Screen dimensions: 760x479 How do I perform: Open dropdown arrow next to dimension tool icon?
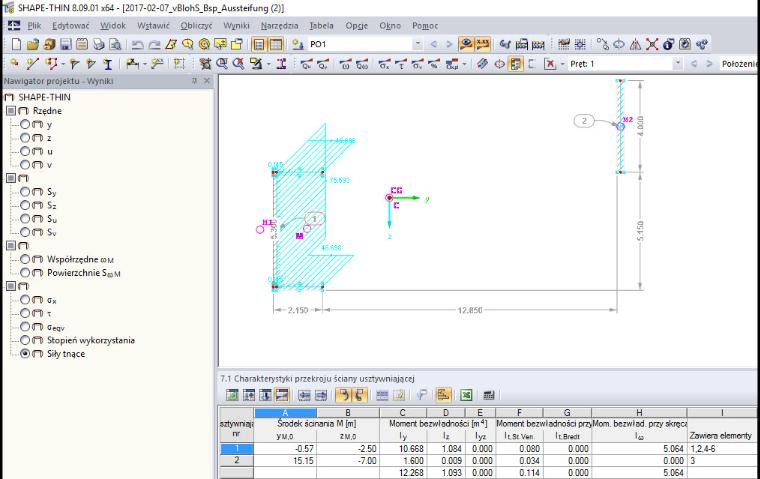pyautogui.click(x=145, y=64)
